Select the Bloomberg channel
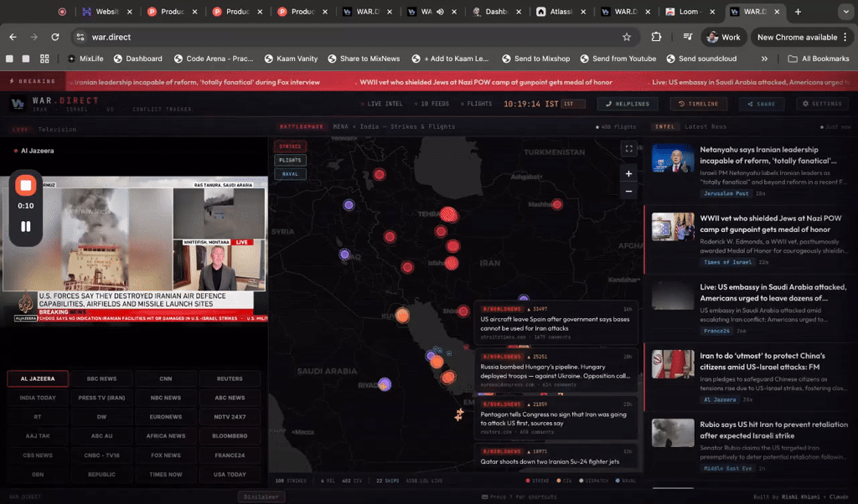858x504 pixels. pos(230,436)
